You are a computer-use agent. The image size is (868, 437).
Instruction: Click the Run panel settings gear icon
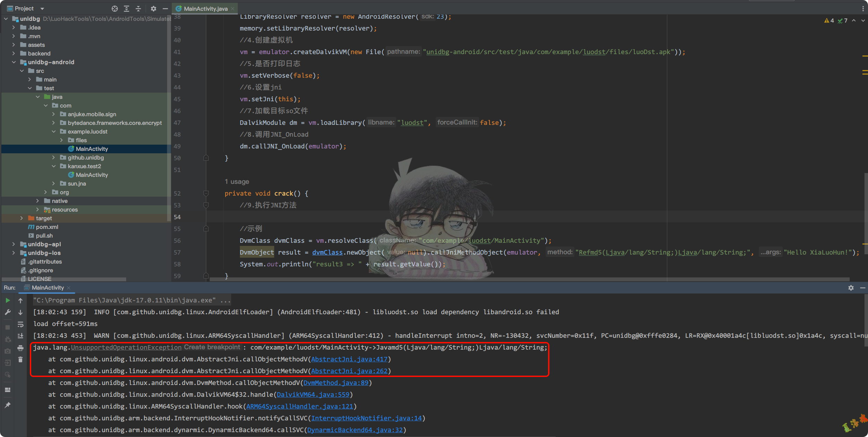[851, 288]
